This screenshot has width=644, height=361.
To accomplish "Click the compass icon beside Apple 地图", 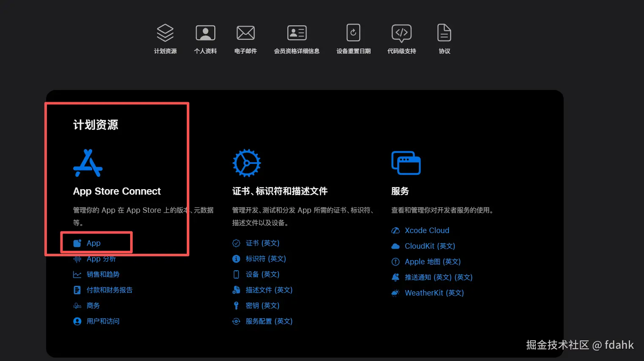I will click(396, 262).
